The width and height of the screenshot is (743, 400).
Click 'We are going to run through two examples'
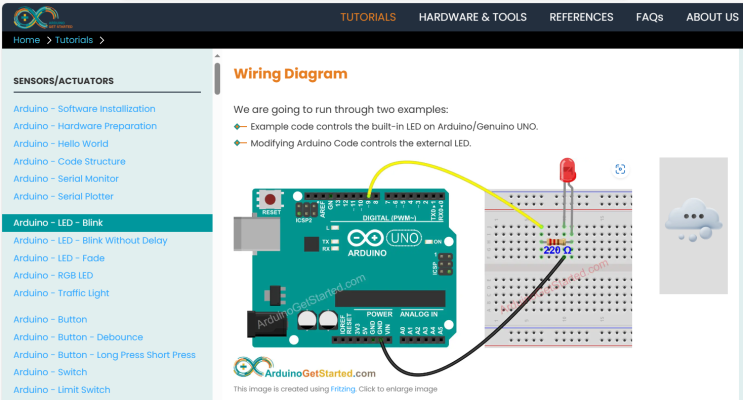tap(341, 109)
